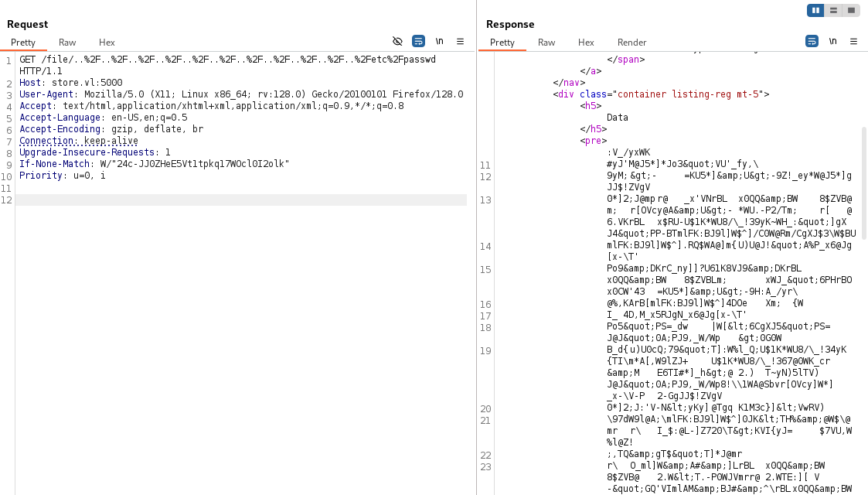
Task: Click the Host header value store.vl:5000
Action: point(87,83)
